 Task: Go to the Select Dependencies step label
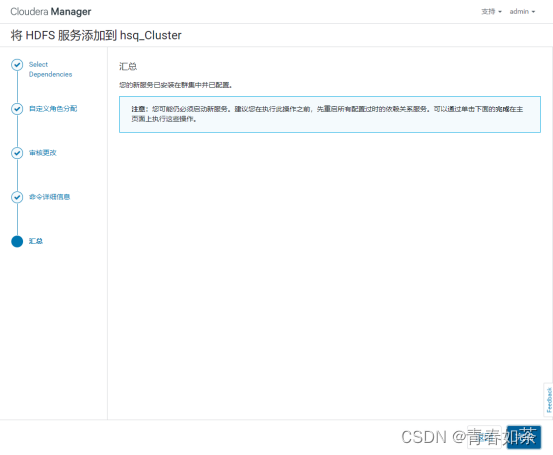pos(50,69)
